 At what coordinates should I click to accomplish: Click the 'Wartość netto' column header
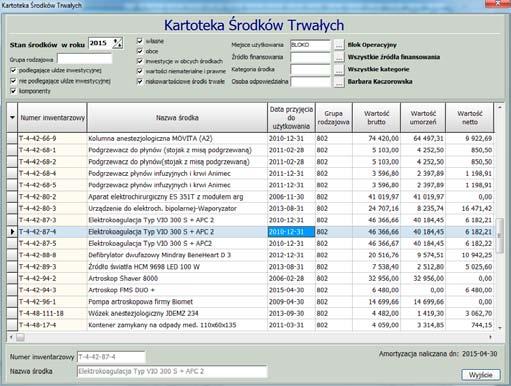point(470,118)
